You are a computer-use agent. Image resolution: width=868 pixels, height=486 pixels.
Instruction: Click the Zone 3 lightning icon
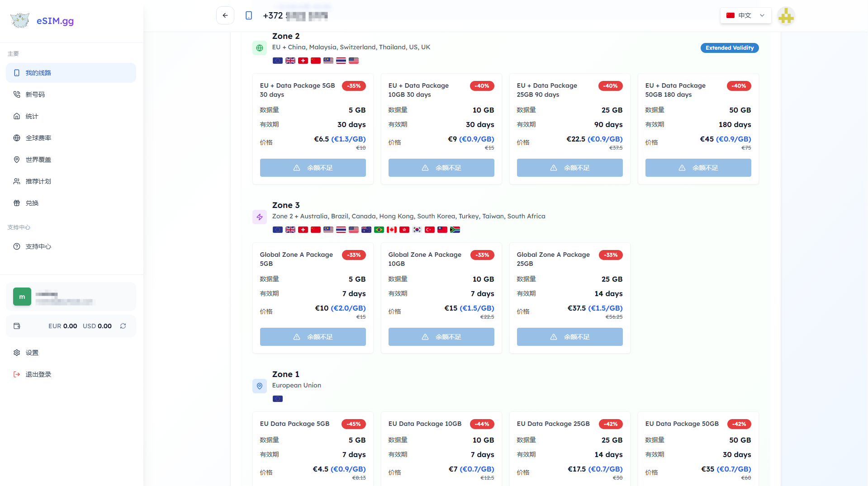pyautogui.click(x=260, y=217)
